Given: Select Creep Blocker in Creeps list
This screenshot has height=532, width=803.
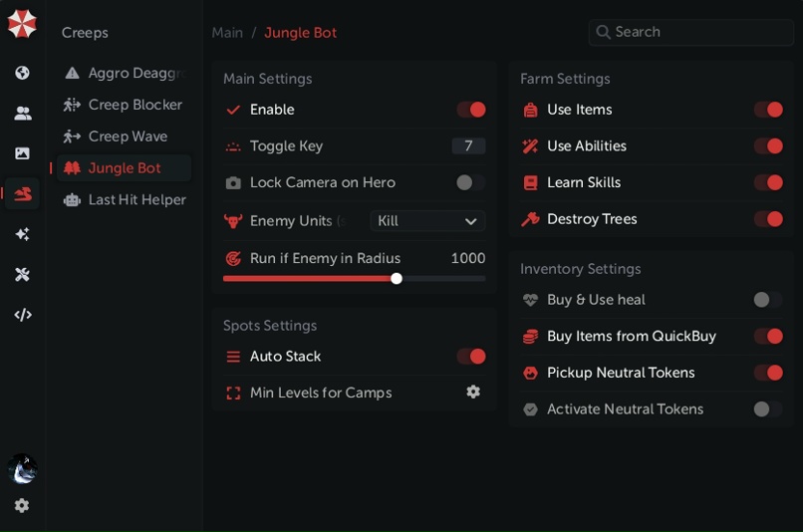Looking at the screenshot, I should 134,105.
